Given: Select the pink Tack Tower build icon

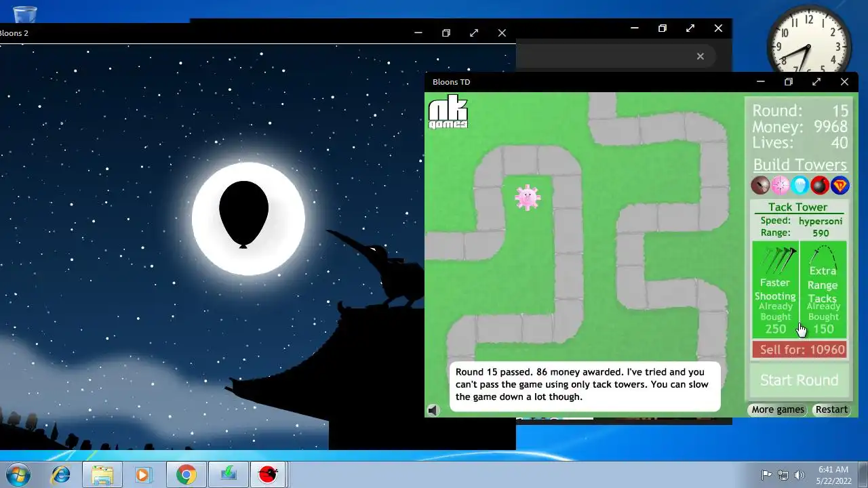Looking at the screenshot, I should pos(781,185).
